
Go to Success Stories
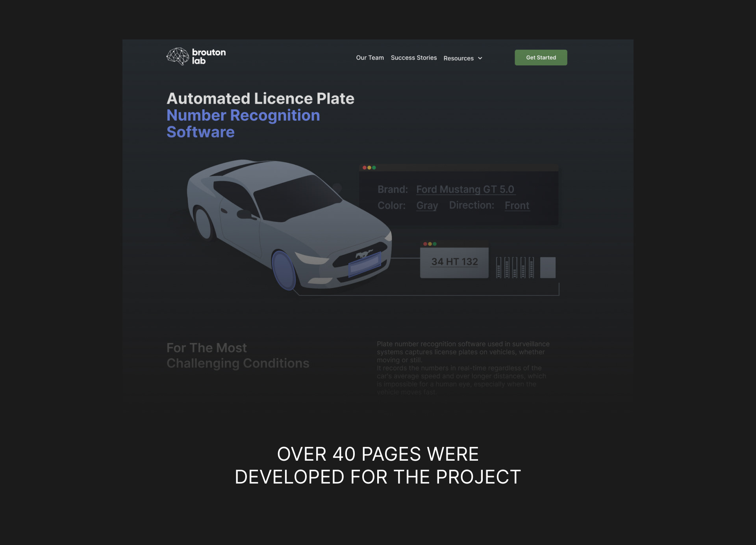(413, 58)
